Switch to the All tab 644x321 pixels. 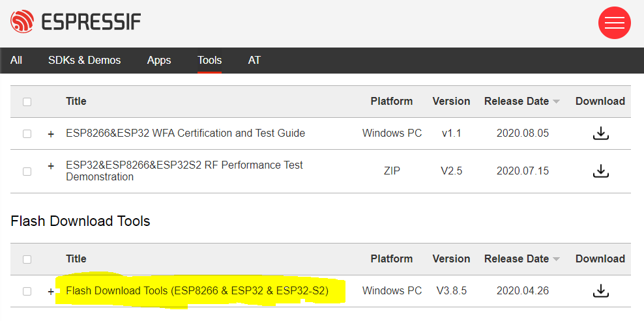[x=16, y=61]
